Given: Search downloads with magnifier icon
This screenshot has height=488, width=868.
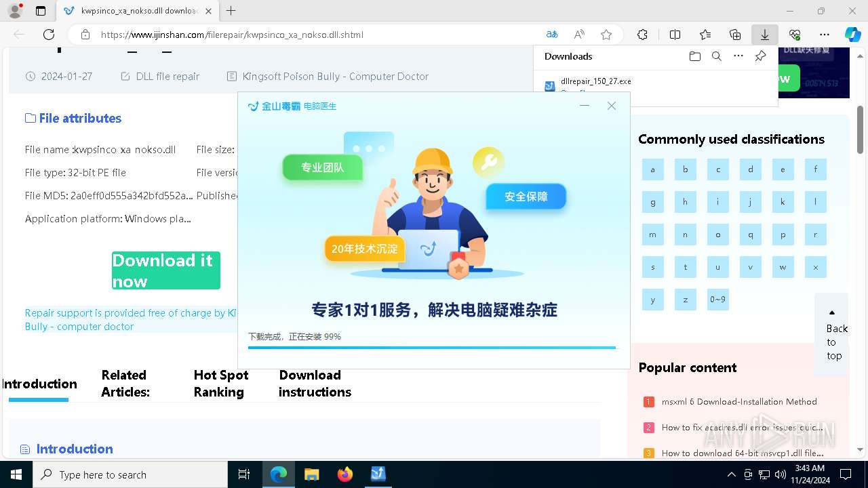Looking at the screenshot, I should (x=717, y=56).
